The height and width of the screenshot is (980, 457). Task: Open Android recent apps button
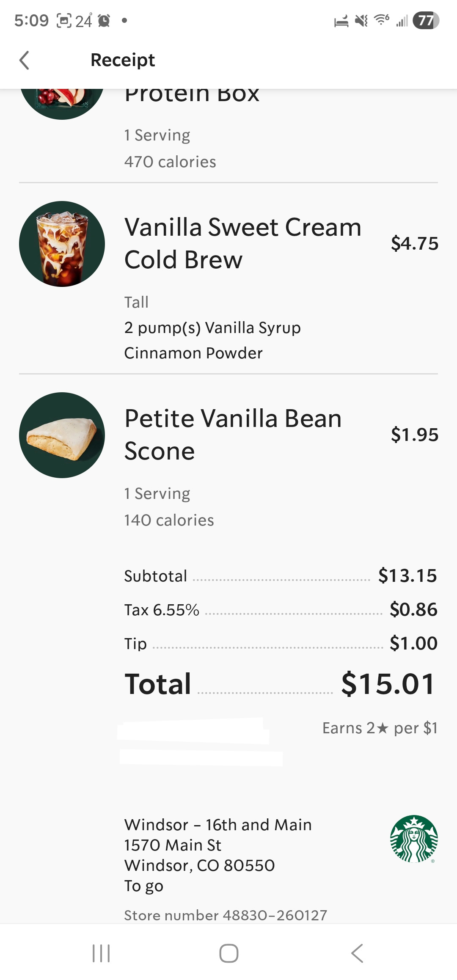(x=101, y=953)
